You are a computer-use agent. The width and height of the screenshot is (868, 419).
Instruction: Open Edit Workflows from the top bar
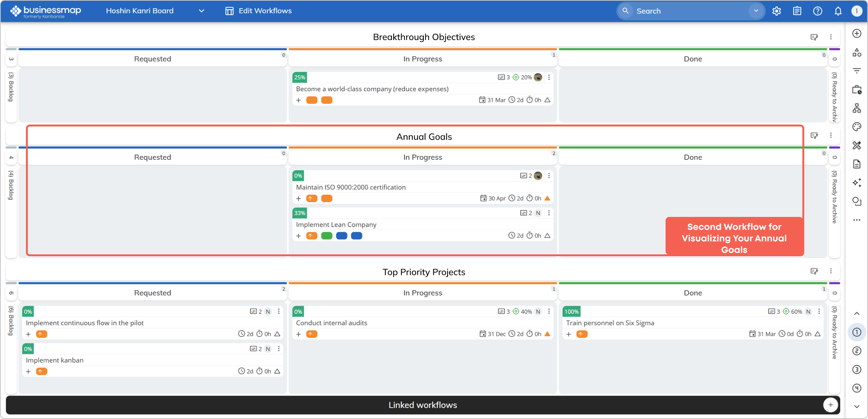pos(258,11)
